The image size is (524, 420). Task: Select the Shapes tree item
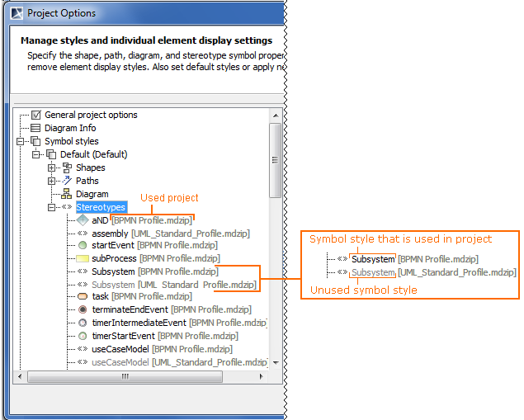[90, 168]
